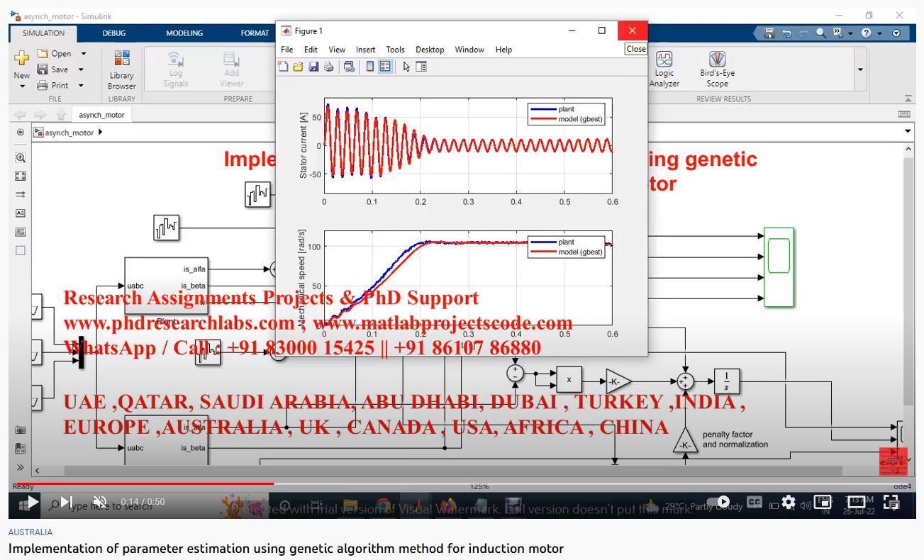Toggle closed captions CC
This screenshot has height=560, width=924.
coord(755,503)
